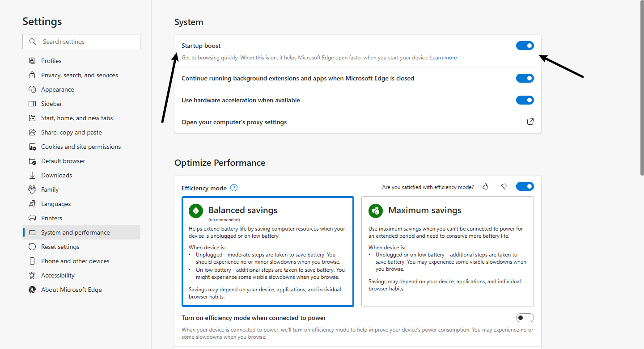
Task: Open About Microsoft Edge page
Action: tap(81, 290)
